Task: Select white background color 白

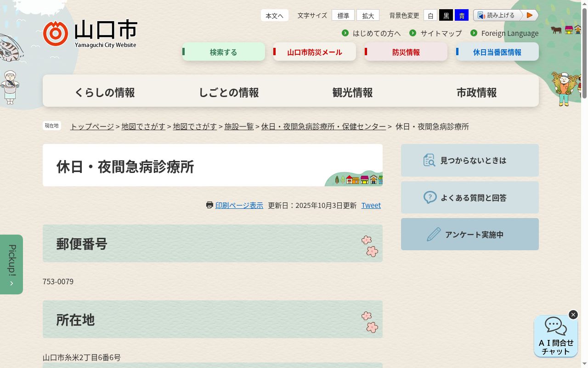Action: 430,15
